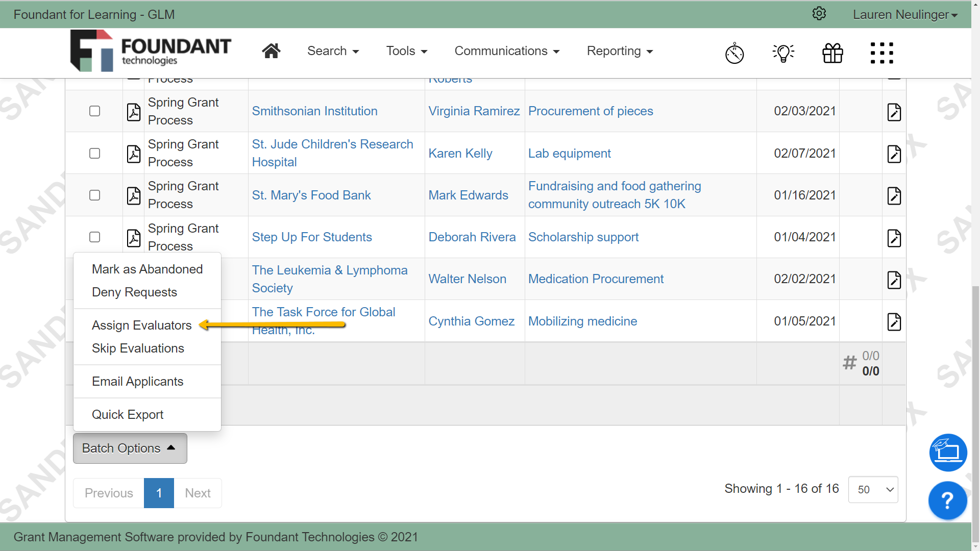Click the lightbulb ideas icon
This screenshot has height=551, width=980.
[783, 53]
